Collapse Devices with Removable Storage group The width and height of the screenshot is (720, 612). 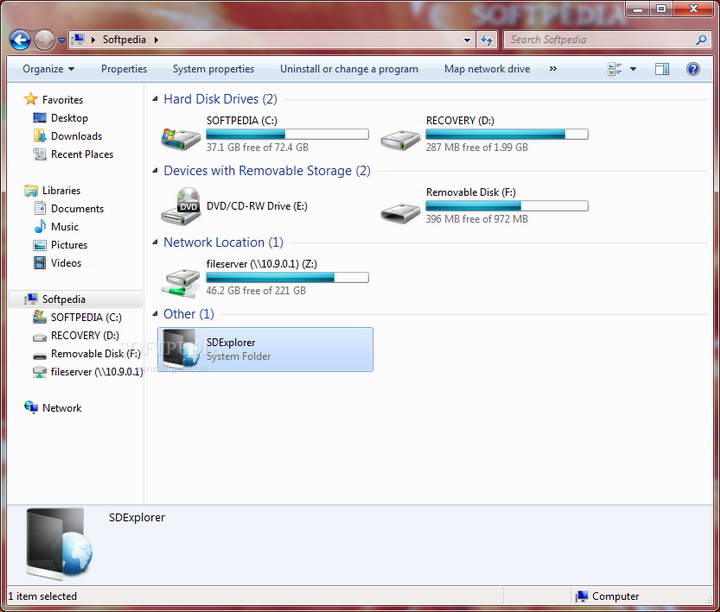coord(155,171)
